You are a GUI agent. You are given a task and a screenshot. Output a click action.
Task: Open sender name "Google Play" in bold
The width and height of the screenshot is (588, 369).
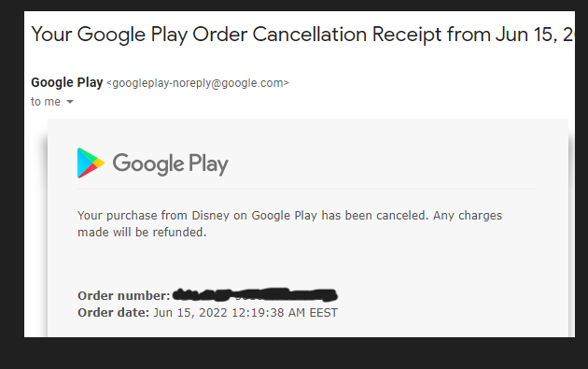pyautogui.click(x=67, y=82)
